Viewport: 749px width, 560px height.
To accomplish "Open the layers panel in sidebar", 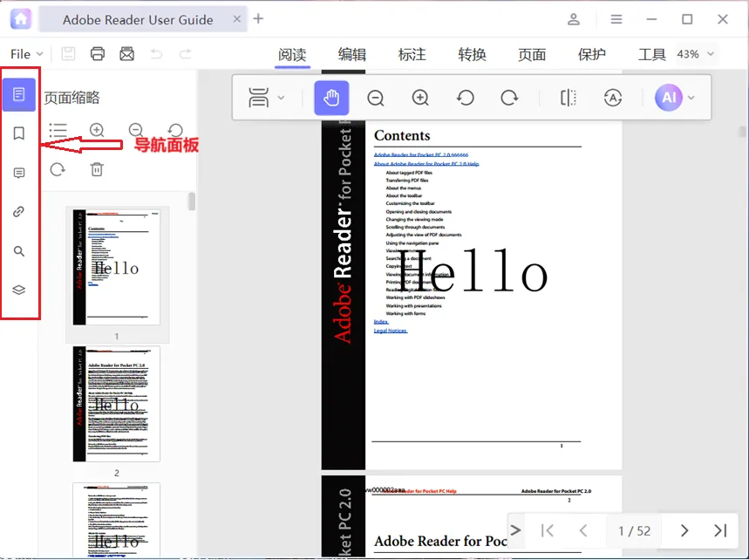I will point(19,290).
